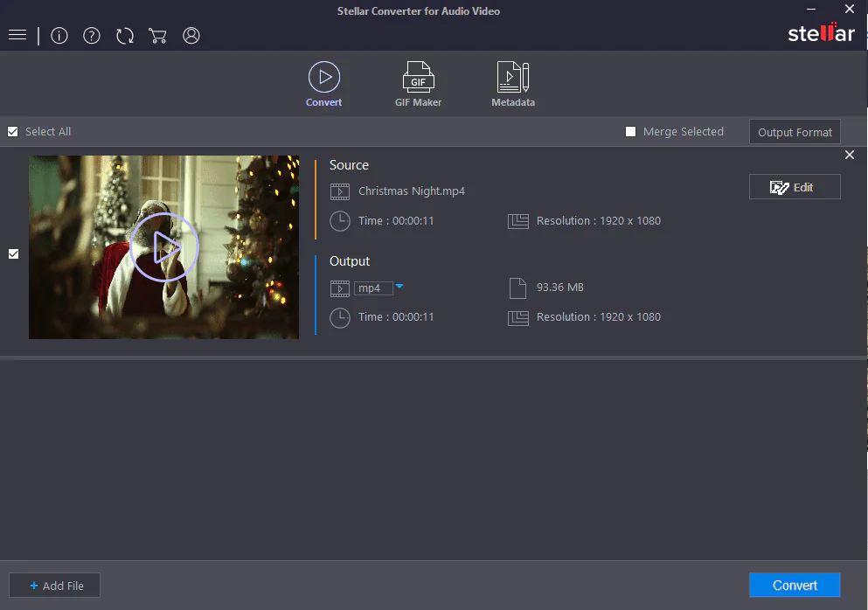Click the blue arrow beside mp4
This screenshot has width=868, height=610.
(399, 287)
